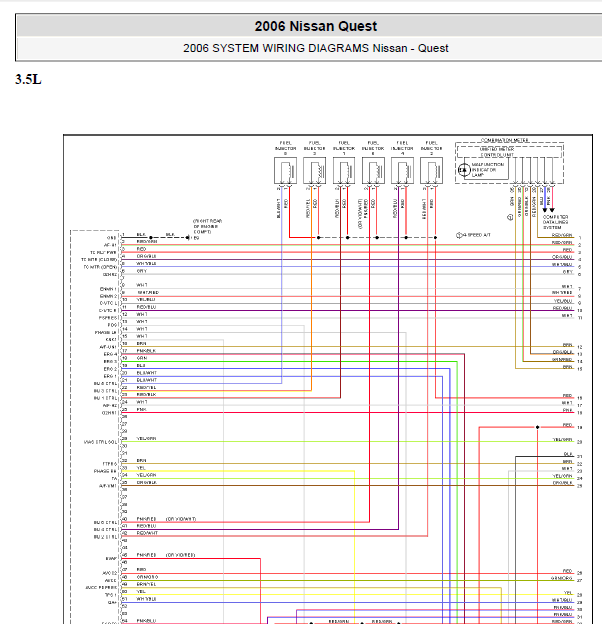
Task: Click 'GRN' wire label at pin 18
Action: (142, 358)
